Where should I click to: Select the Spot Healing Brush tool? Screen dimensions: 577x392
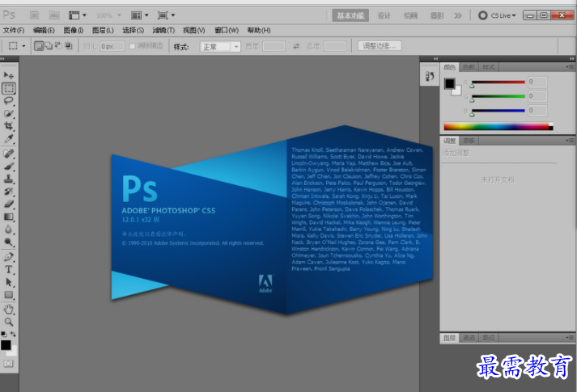click(x=9, y=154)
